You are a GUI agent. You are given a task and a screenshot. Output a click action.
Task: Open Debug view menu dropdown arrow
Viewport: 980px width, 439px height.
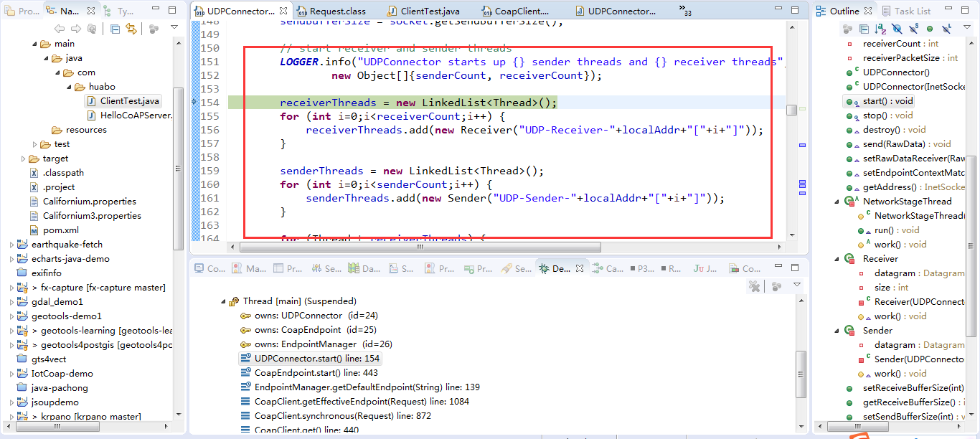(x=797, y=285)
